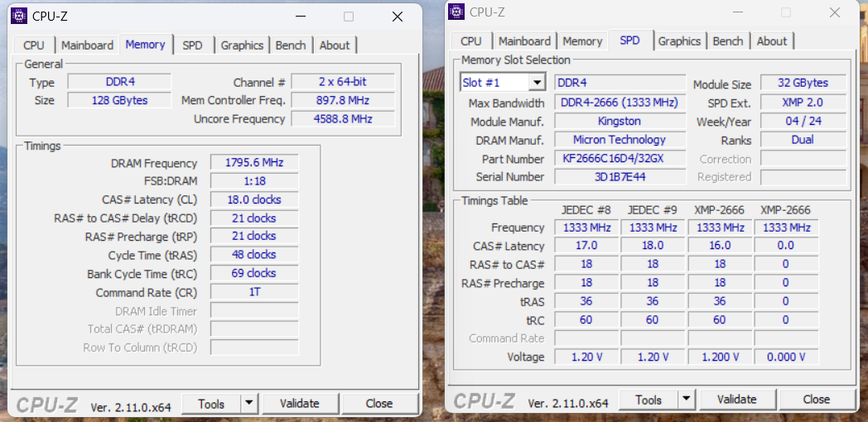The width and height of the screenshot is (868, 422).
Task: Minimize the left CPU-Z Memory window
Action: [x=300, y=17]
